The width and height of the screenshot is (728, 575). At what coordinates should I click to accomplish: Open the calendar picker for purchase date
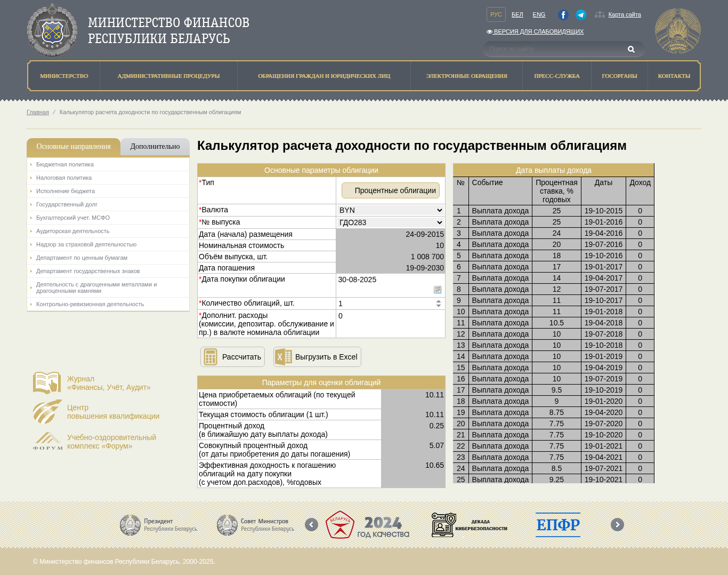pyautogui.click(x=438, y=290)
